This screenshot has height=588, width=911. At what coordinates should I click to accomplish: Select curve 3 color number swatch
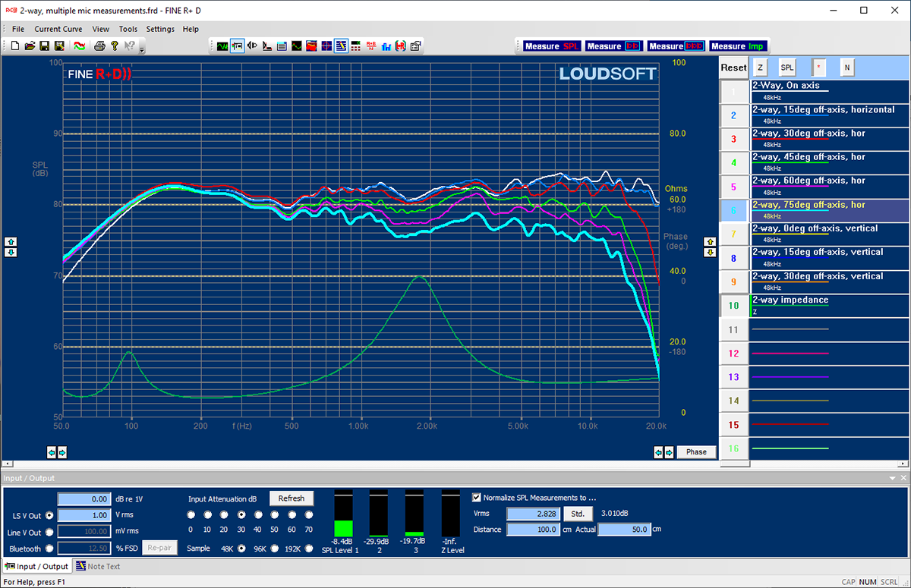733,139
